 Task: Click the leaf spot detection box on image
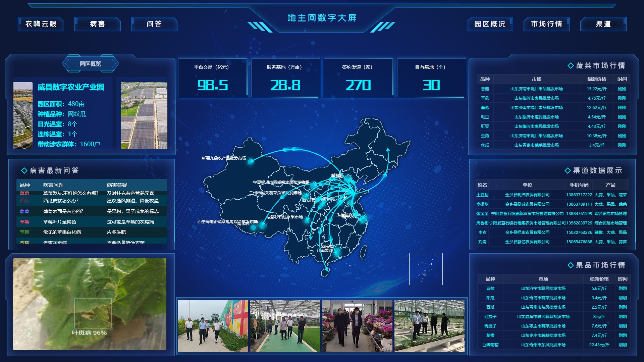pos(93,313)
